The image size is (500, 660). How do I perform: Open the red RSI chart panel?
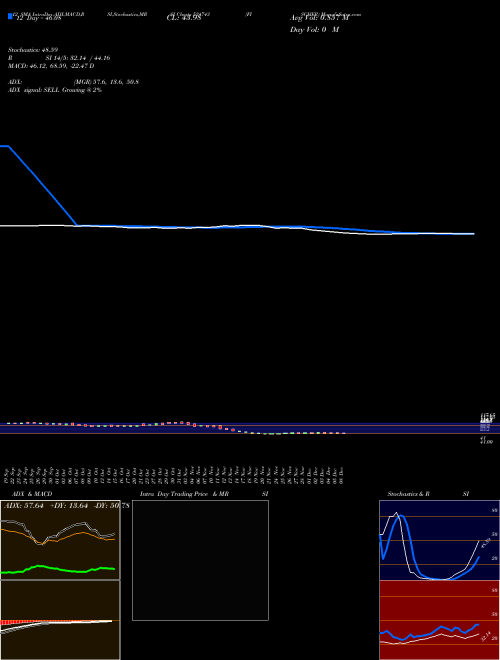[x=439, y=620]
